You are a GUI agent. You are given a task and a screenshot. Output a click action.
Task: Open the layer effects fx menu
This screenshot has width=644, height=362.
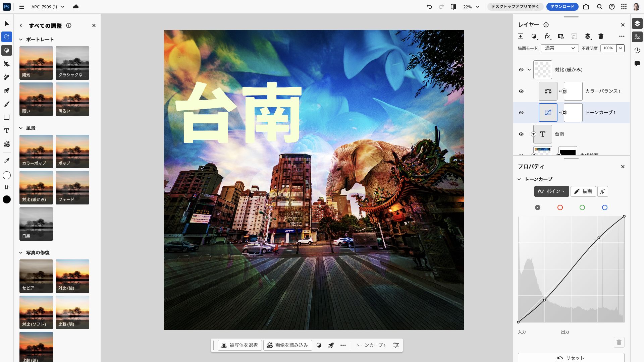pos(547,36)
